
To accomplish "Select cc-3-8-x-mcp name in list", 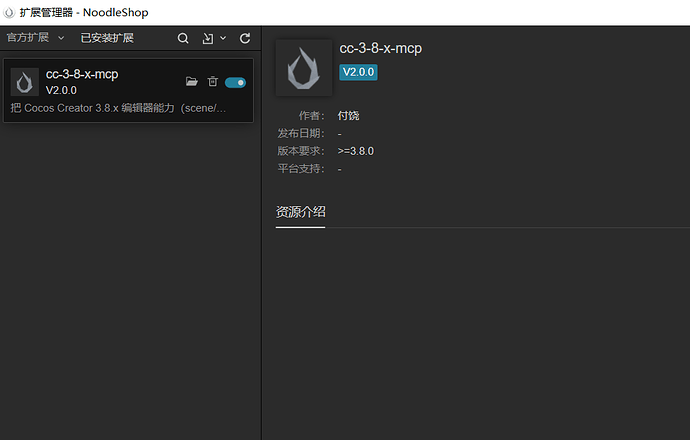I will tap(82, 74).
